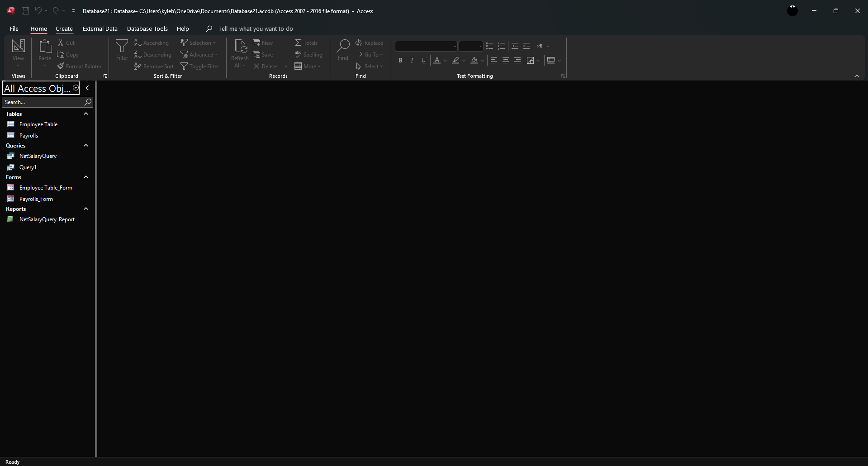Open All Access Objects pane menu
The image size is (868, 466).
click(x=76, y=88)
